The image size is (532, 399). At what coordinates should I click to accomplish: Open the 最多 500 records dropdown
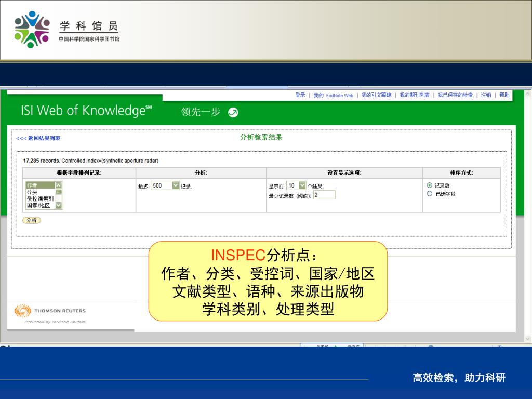pyautogui.click(x=176, y=185)
